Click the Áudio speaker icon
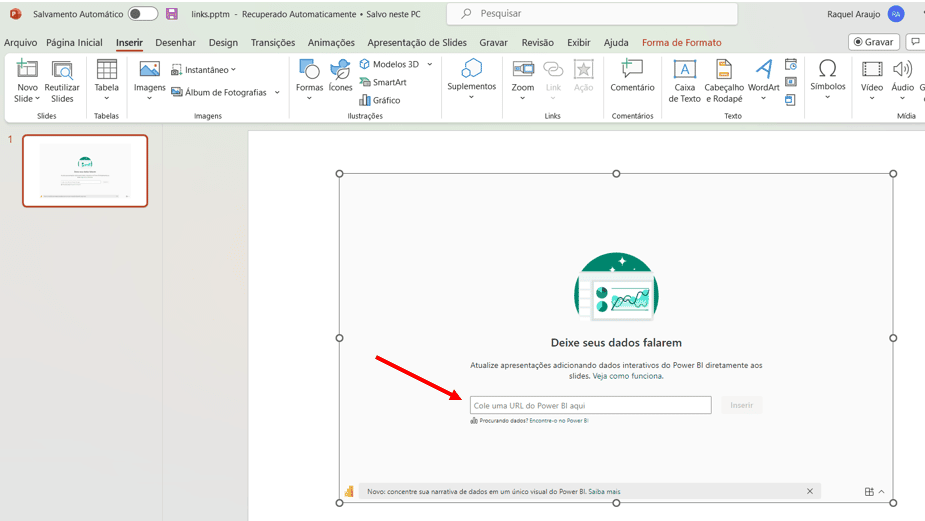 point(902,69)
